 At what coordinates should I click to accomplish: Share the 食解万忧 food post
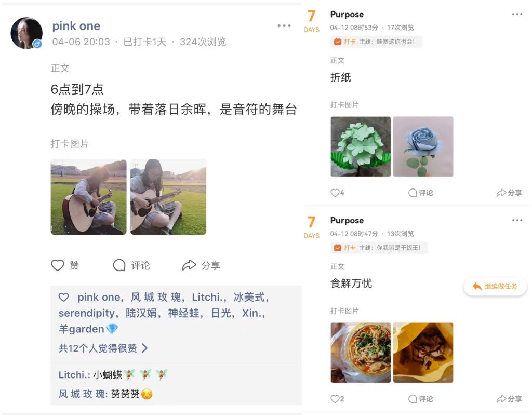coord(509,399)
